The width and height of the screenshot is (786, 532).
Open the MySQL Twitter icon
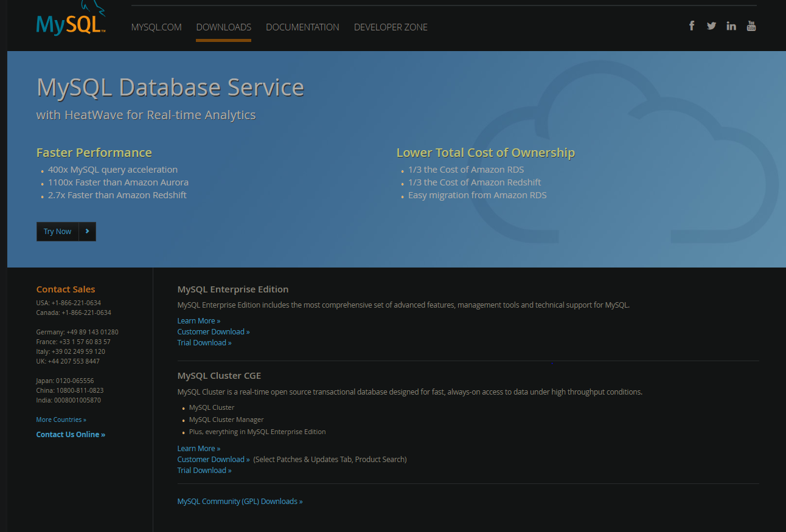(711, 26)
